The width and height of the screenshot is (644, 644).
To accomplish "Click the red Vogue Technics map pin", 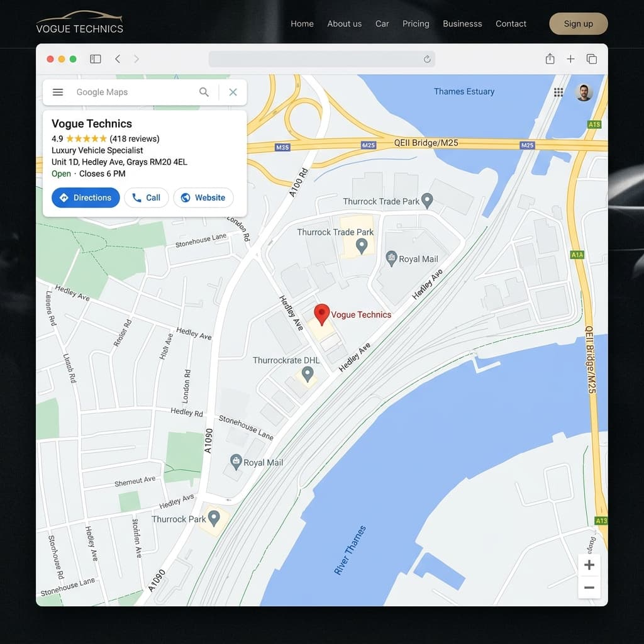I will [x=321, y=314].
